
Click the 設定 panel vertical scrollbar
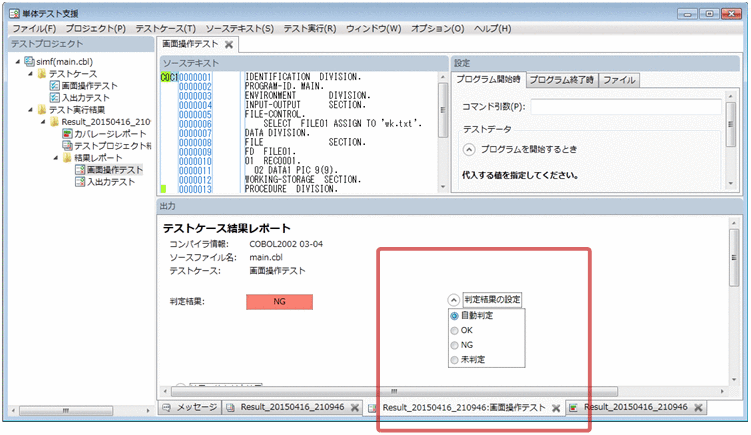click(730, 124)
